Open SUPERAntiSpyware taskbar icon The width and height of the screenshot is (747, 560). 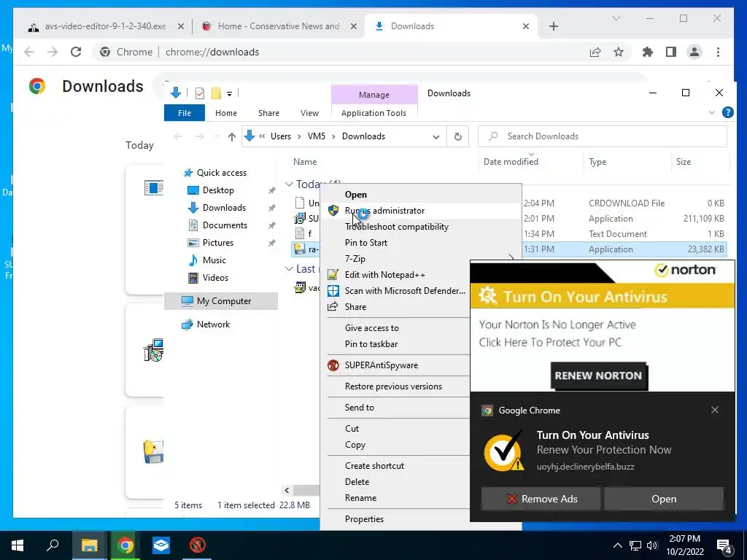tap(197, 545)
